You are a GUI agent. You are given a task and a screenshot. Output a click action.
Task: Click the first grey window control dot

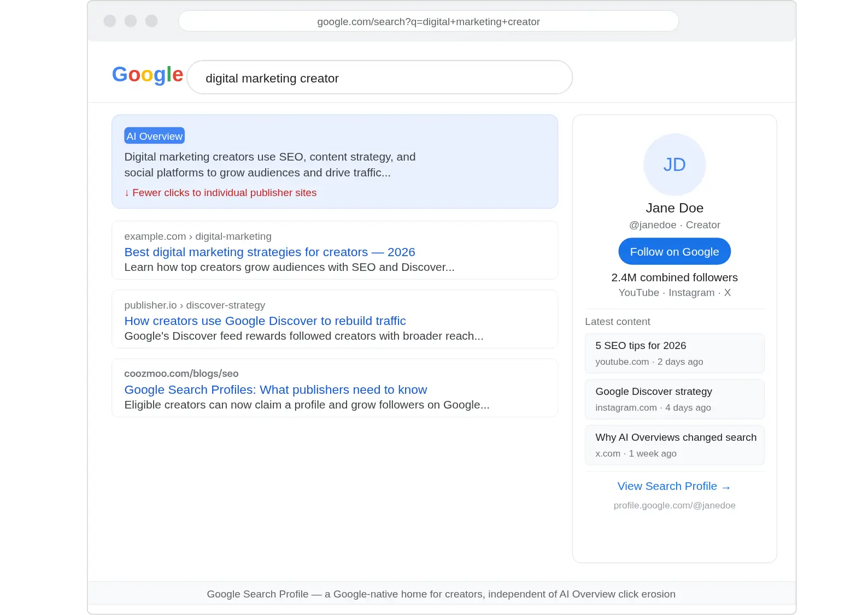click(110, 21)
